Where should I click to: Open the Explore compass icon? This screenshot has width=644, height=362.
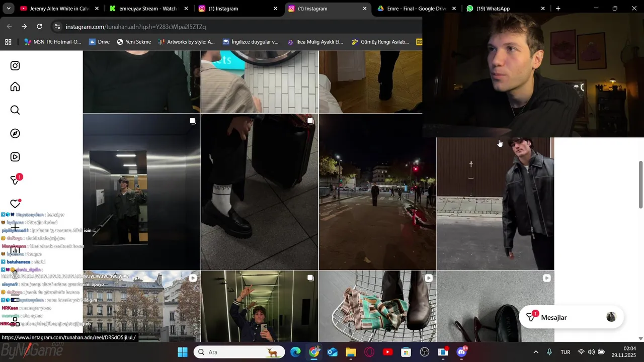point(15,133)
